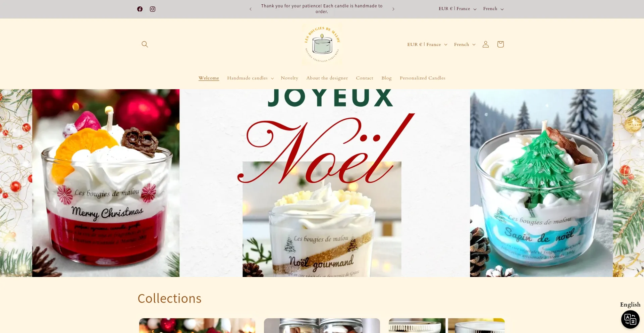This screenshot has width=644, height=333.
Task: Click the Joyeux Noël hero banner
Action: tap(322, 183)
